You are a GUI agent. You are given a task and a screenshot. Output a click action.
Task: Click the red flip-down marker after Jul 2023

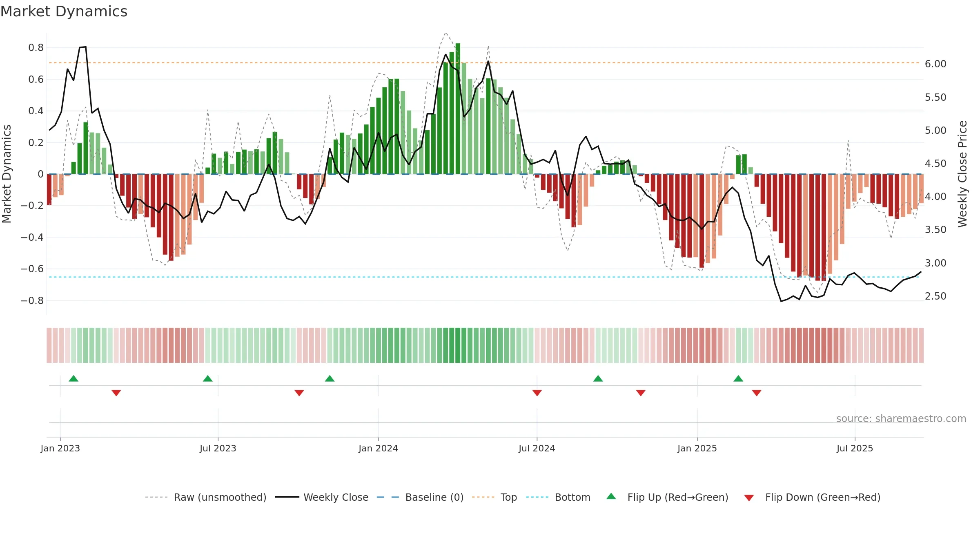point(299,393)
